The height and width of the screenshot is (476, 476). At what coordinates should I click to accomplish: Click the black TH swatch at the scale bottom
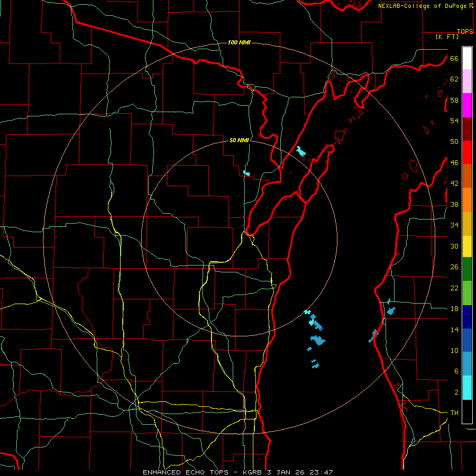(x=467, y=411)
